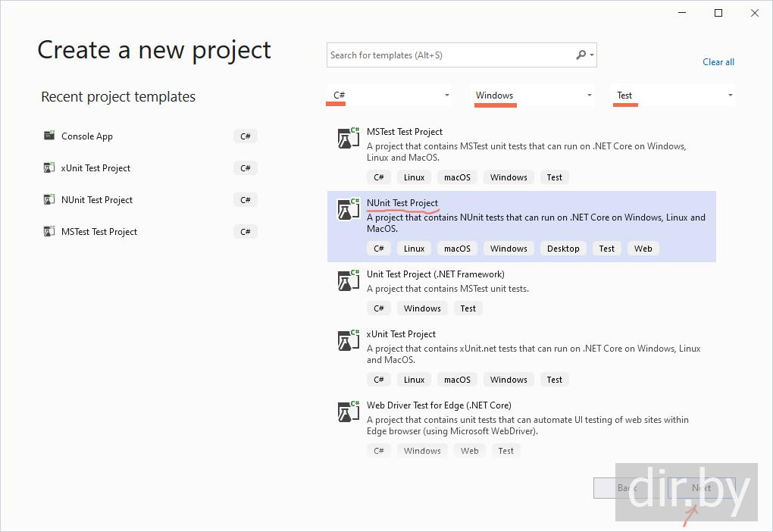This screenshot has width=773, height=532.
Task: Open the C# language filter dropdown
Action: [x=446, y=95]
